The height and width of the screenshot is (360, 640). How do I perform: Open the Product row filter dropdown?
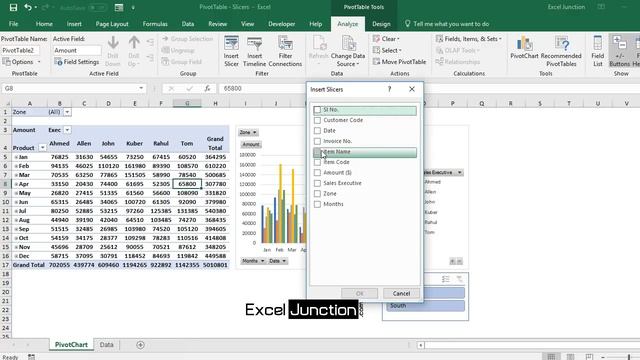point(42,148)
